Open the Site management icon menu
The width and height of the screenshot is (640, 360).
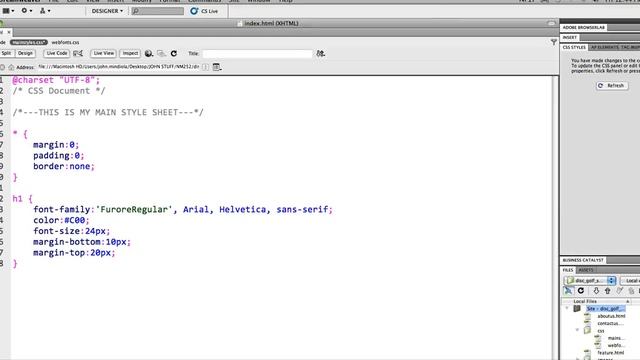tap(45, 11)
